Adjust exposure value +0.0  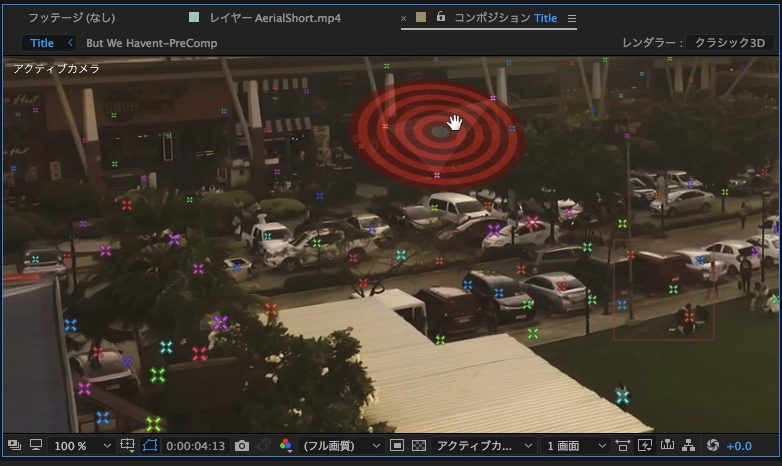[x=739, y=446]
